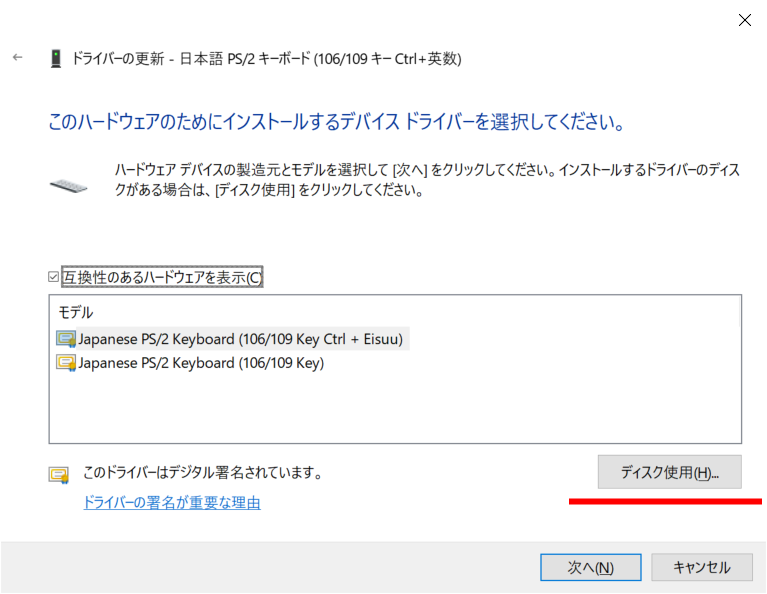
Task: Click the device icon beside the ドライバーの更新 title
Action: [x=56, y=59]
